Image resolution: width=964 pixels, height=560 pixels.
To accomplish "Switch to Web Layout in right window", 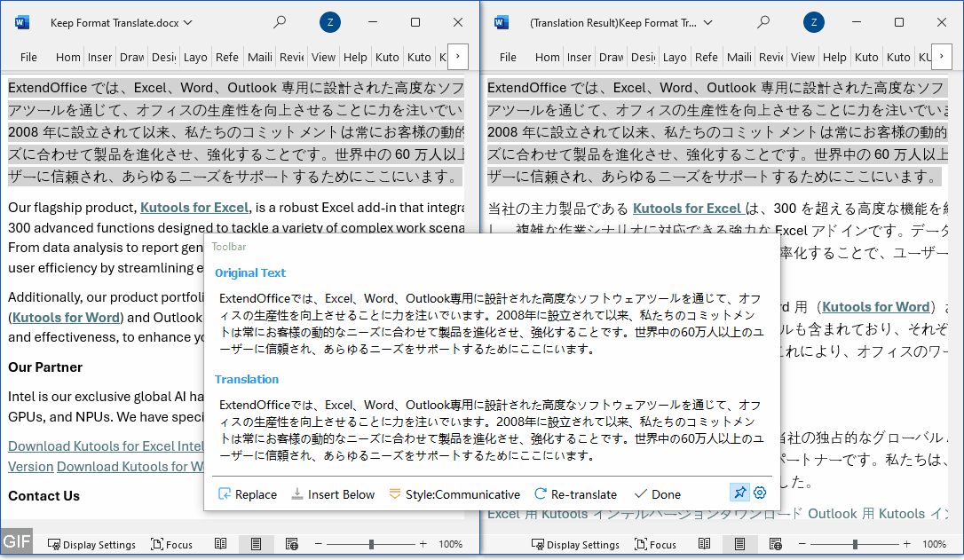I will point(776,544).
